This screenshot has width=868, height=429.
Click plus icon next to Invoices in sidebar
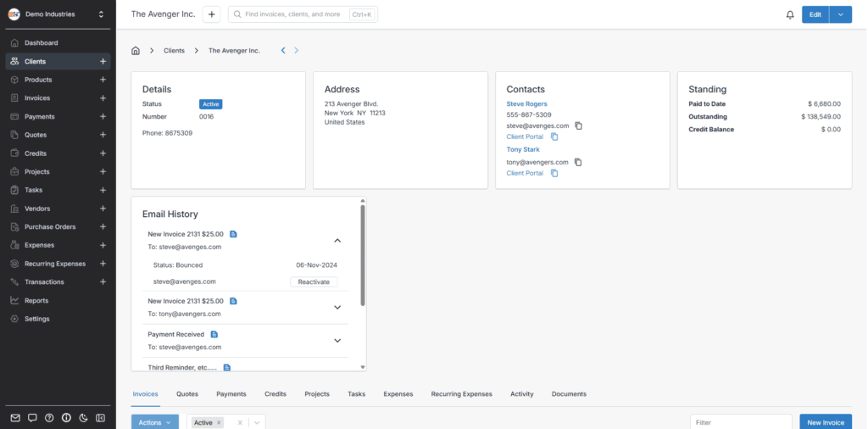click(x=103, y=98)
